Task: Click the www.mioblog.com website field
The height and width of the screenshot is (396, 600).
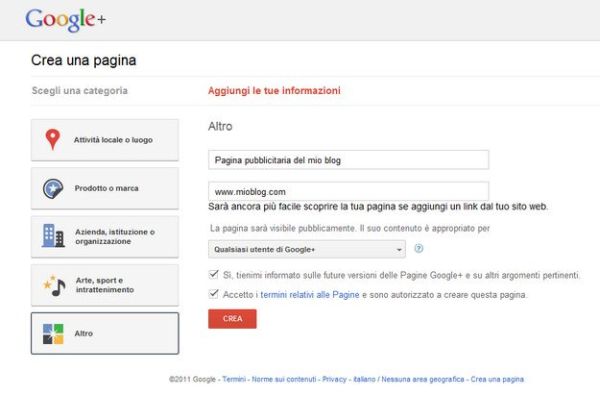Action: [349, 191]
